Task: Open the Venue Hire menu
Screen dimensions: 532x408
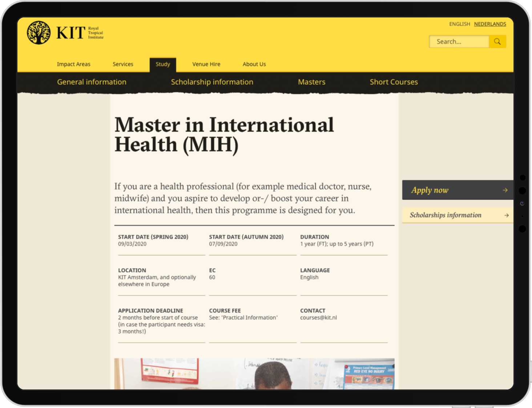Action: (206, 64)
